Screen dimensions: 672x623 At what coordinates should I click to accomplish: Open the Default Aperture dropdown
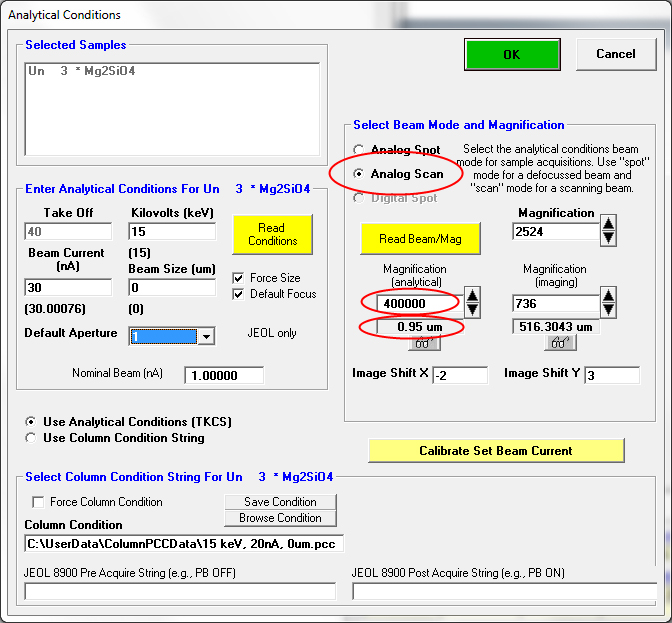pos(206,337)
